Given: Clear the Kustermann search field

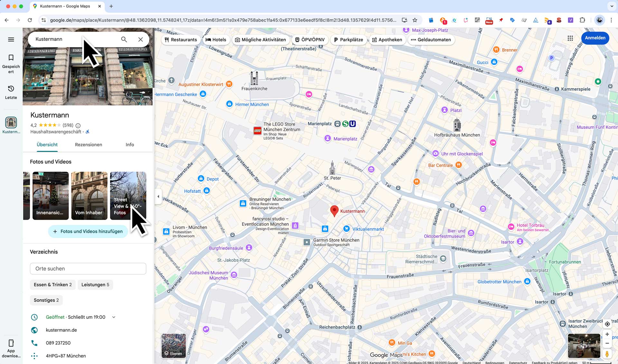Looking at the screenshot, I should [x=141, y=39].
